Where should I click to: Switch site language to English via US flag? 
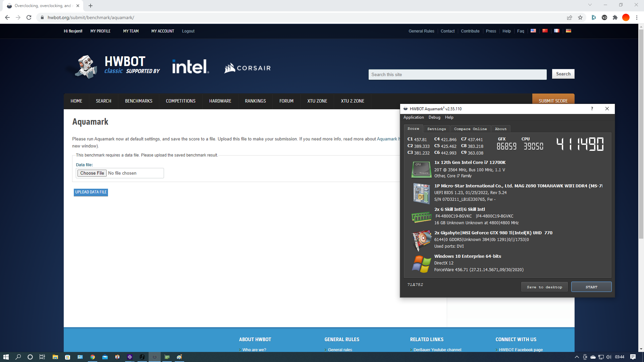pos(533,31)
